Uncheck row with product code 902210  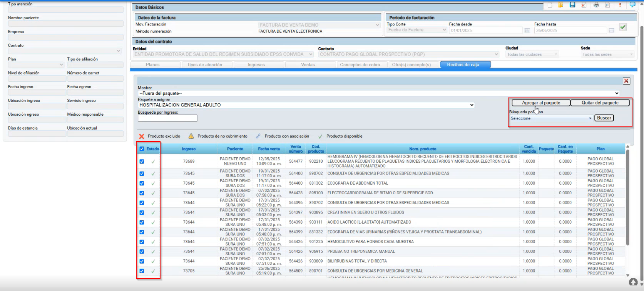click(x=142, y=161)
